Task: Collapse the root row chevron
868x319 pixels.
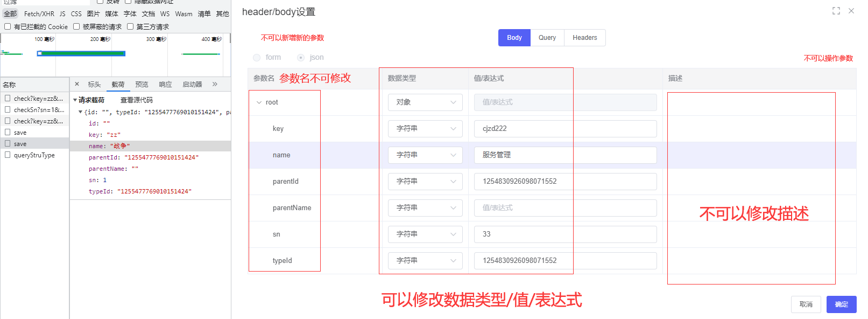Action: [x=259, y=102]
